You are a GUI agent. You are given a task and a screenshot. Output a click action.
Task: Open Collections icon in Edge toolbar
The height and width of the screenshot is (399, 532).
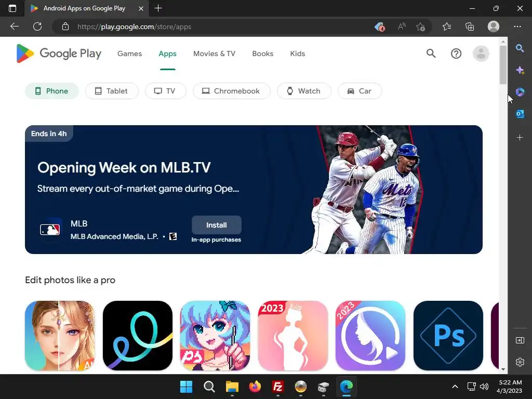click(470, 26)
